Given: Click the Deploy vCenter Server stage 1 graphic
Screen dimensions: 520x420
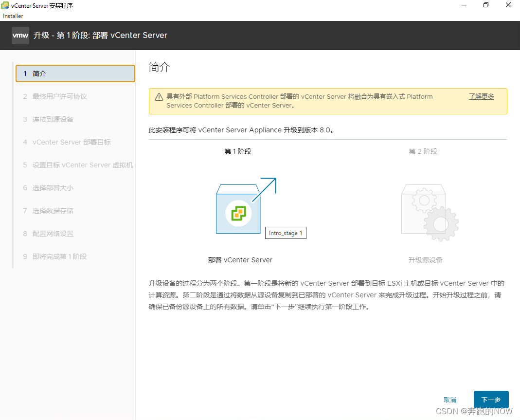Looking at the screenshot, I should pos(246,206).
